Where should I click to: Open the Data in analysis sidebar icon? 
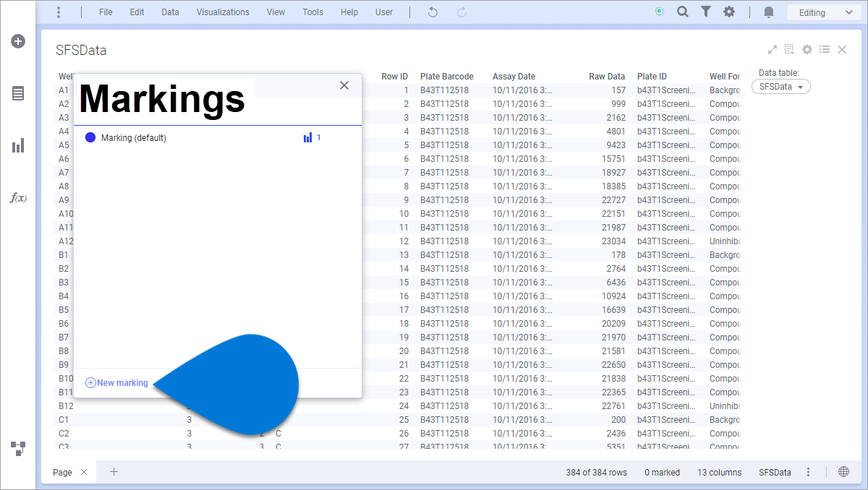click(x=18, y=93)
